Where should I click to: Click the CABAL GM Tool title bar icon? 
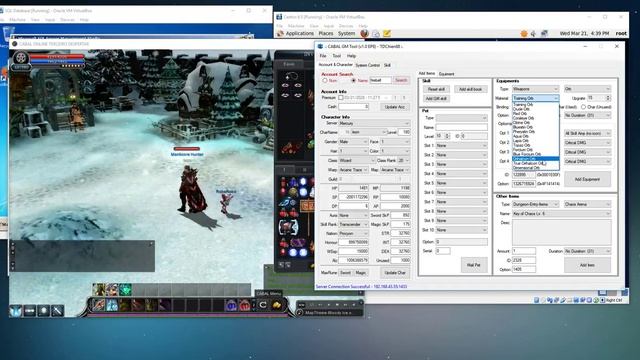(320, 47)
